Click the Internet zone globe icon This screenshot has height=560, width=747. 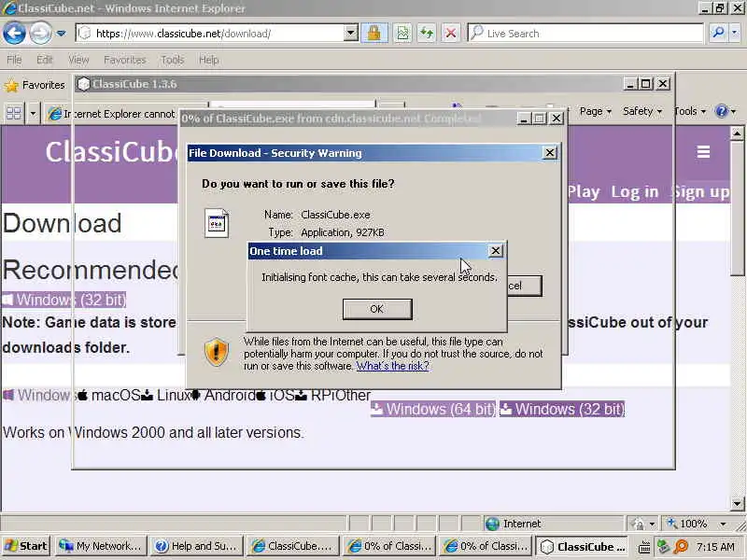point(492,524)
